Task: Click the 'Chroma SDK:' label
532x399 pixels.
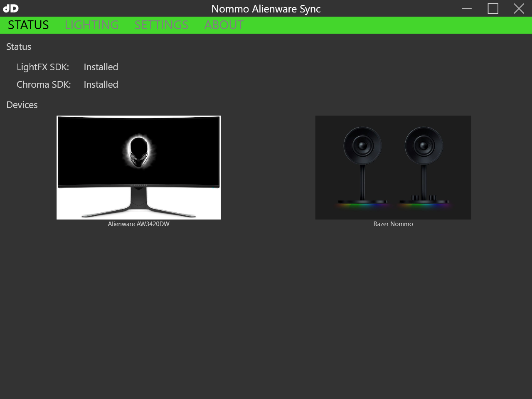Action: tap(44, 85)
